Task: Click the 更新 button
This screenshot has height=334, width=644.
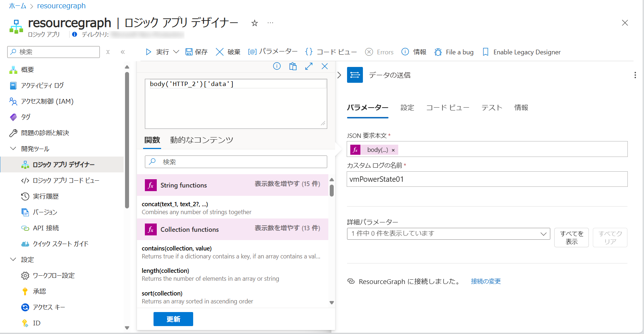Action: 173,319
